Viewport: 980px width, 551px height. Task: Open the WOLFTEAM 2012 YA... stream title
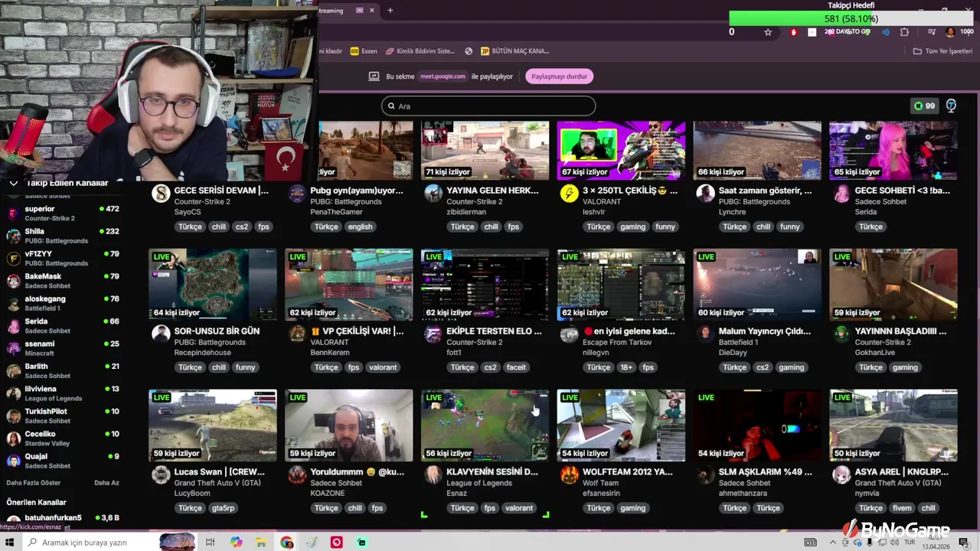coord(629,472)
